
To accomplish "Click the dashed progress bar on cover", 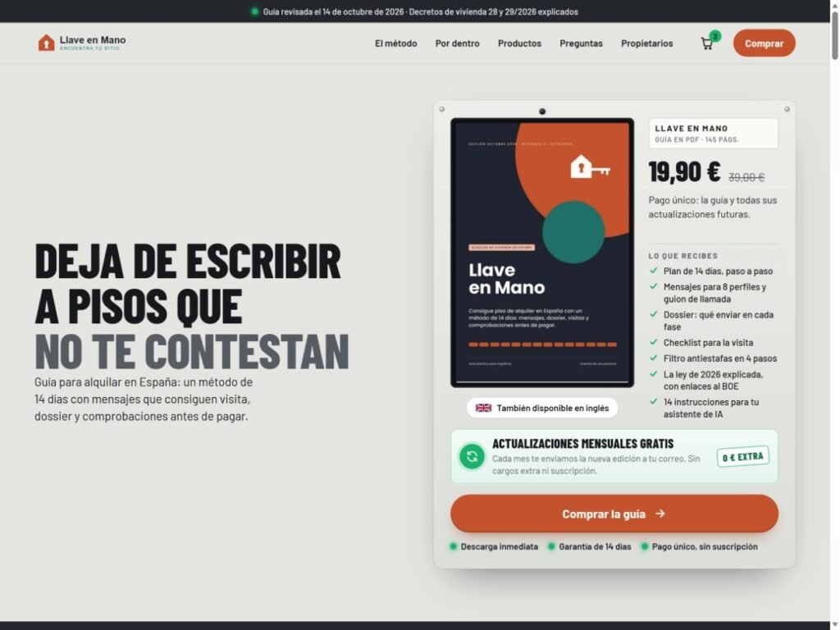I will 542,345.
